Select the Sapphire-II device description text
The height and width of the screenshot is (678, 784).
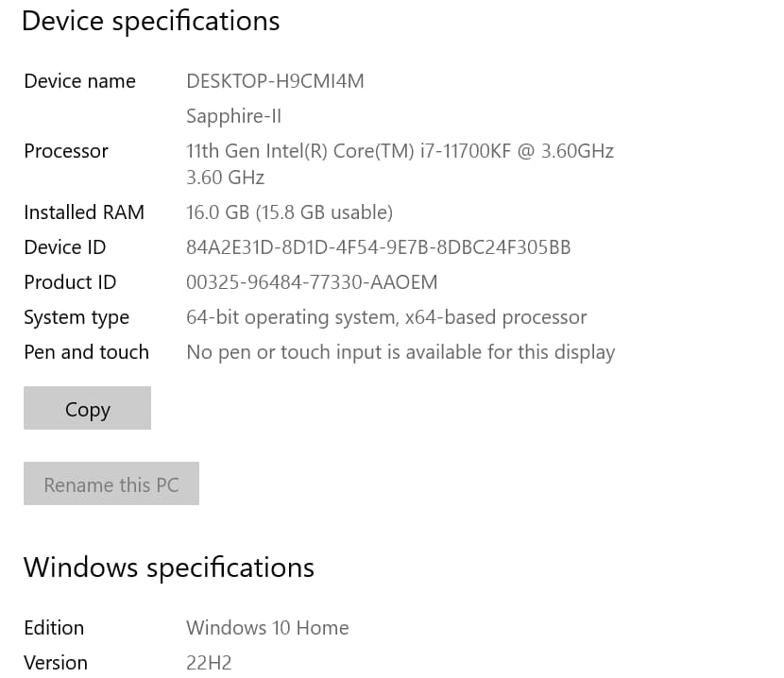[233, 116]
